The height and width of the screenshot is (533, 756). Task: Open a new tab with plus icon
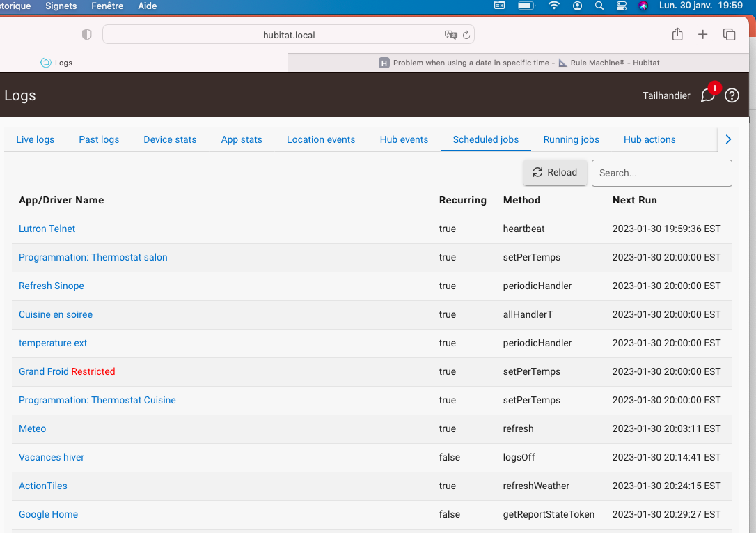(702, 35)
